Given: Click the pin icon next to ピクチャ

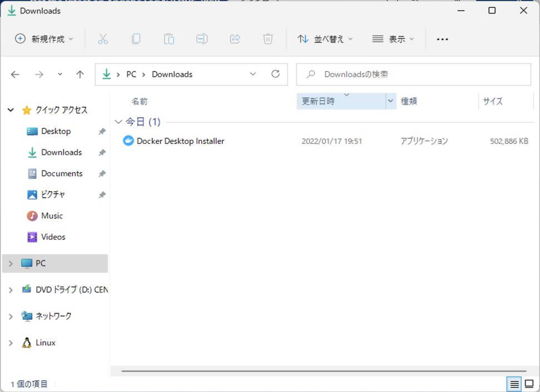Looking at the screenshot, I should [102, 195].
